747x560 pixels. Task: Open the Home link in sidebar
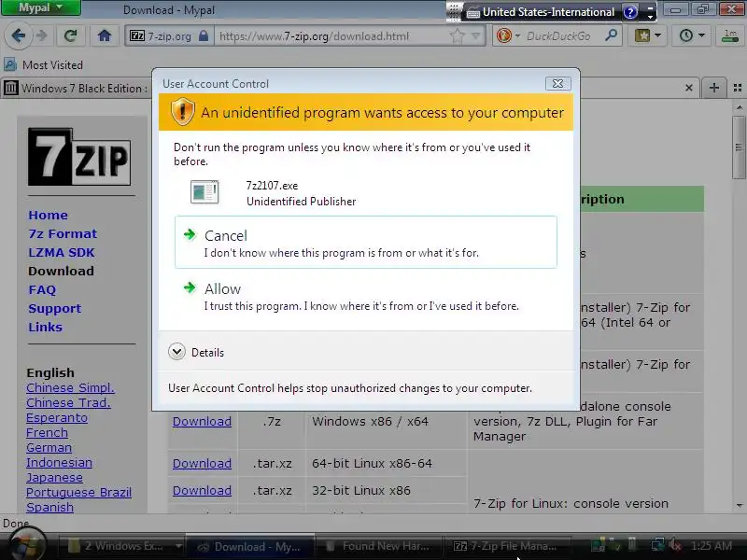[x=48, y=216]
